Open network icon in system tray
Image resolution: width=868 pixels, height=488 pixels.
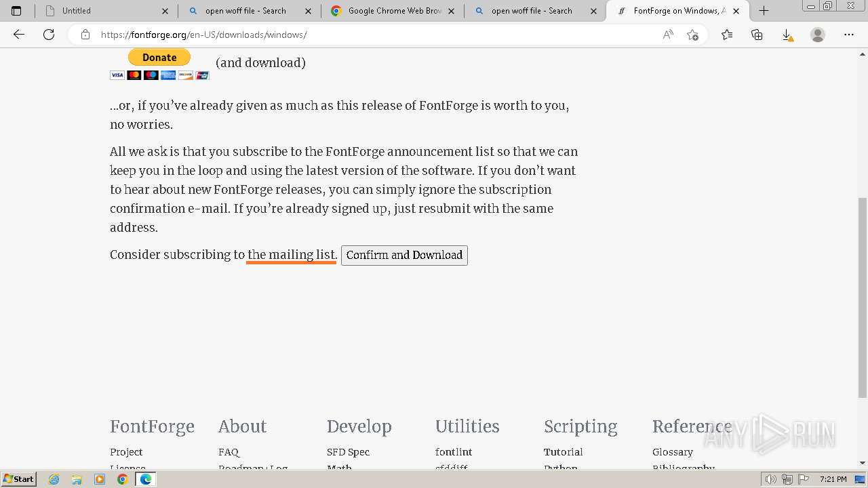tap(787, 479)
